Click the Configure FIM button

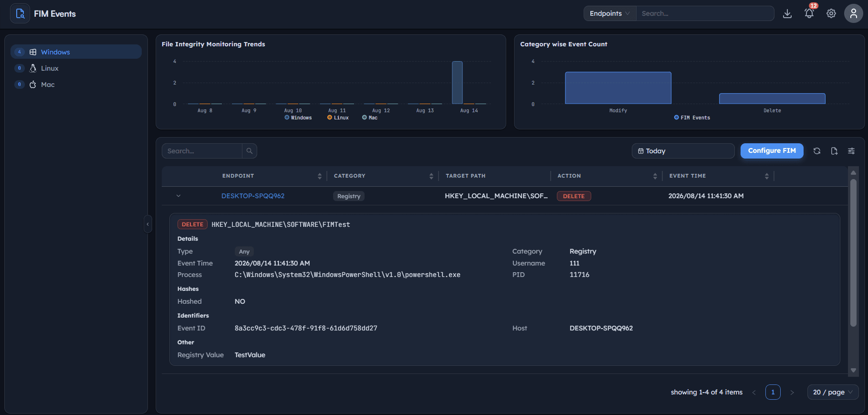pyautogui.click(x=772, y=151)
